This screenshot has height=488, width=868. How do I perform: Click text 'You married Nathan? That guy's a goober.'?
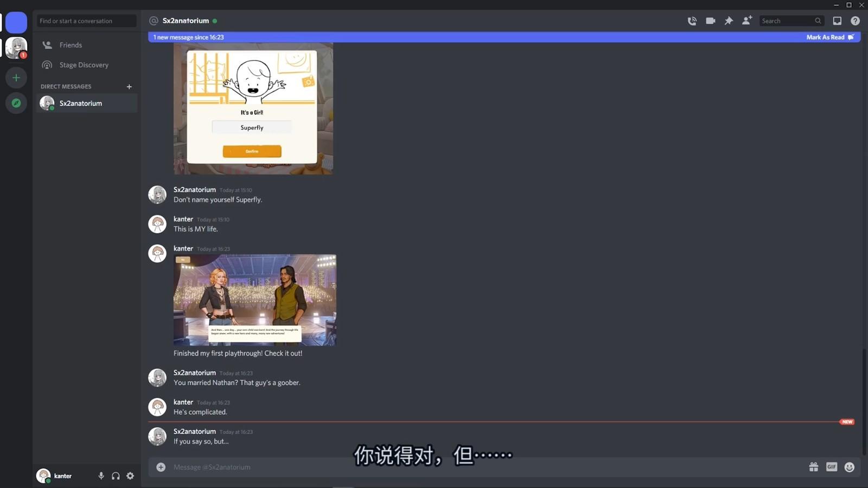click(237, 382)
